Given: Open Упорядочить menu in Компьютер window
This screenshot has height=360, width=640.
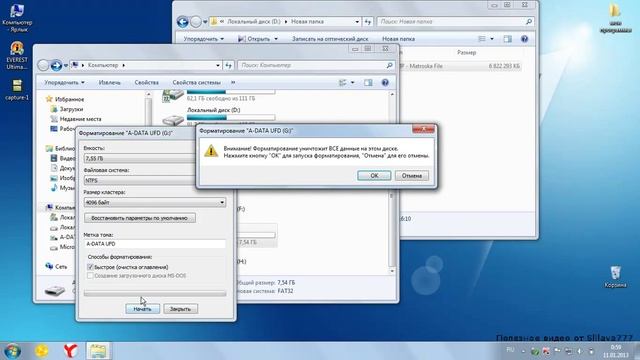Looking at the screenshot, I should click(64, 82).
